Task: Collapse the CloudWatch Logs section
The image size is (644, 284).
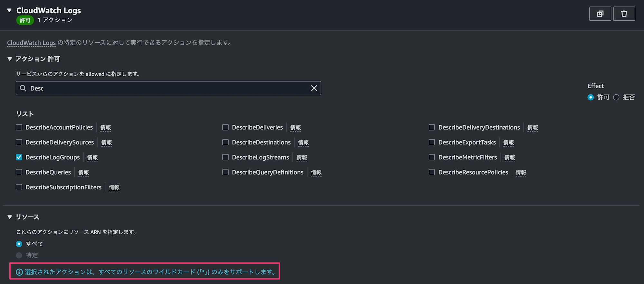Action: click(x=9, y=11)
